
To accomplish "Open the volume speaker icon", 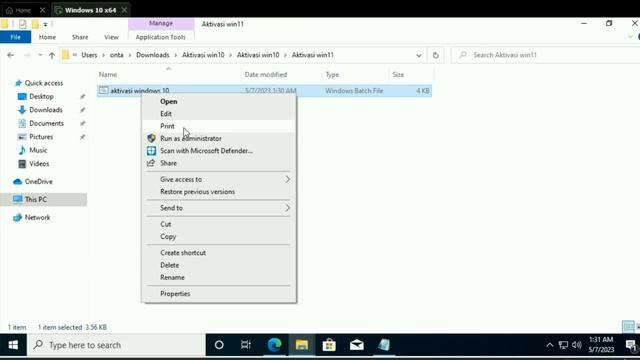I will tap(576, 345).
